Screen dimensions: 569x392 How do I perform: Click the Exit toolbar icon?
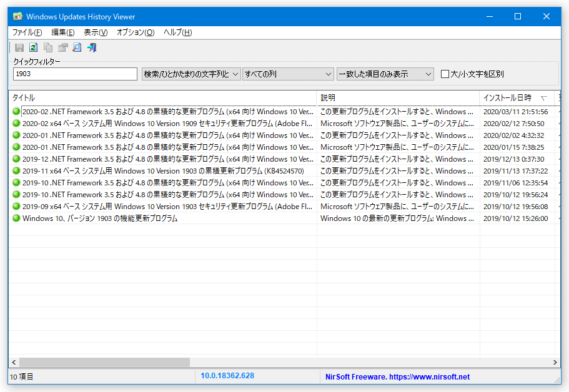[92, 47]
